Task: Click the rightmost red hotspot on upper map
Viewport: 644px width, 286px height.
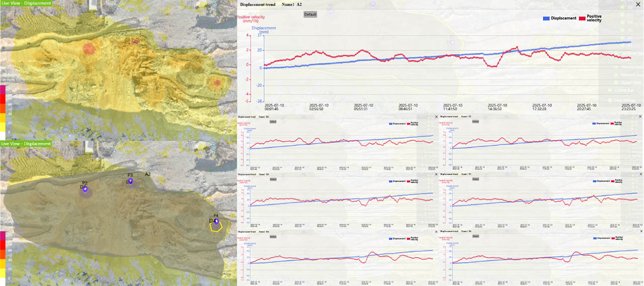Action: point(217,83)
